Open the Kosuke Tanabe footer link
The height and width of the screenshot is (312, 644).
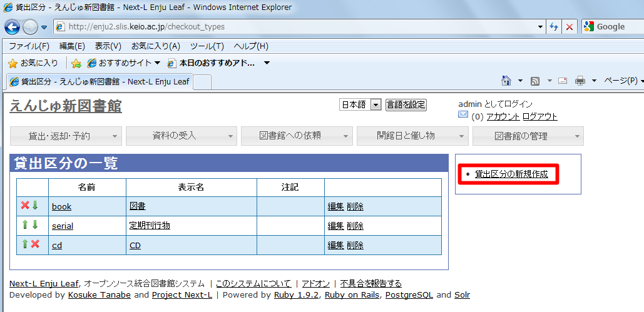click(x=100, y=294)
